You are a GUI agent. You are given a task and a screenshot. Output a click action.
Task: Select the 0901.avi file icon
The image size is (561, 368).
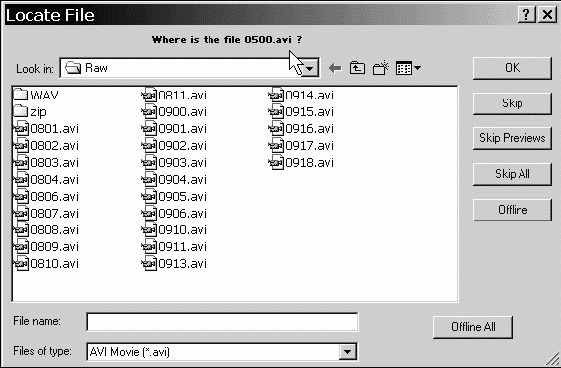pyautogui.click(x=149, y=128)
